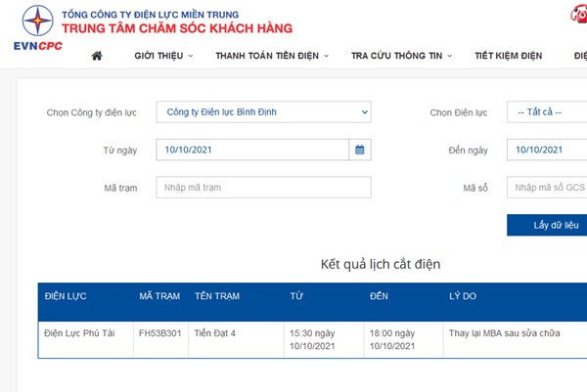The image size is (587, 392).
Task: Click the red telephone hotline icon
Action: point(579,15)
